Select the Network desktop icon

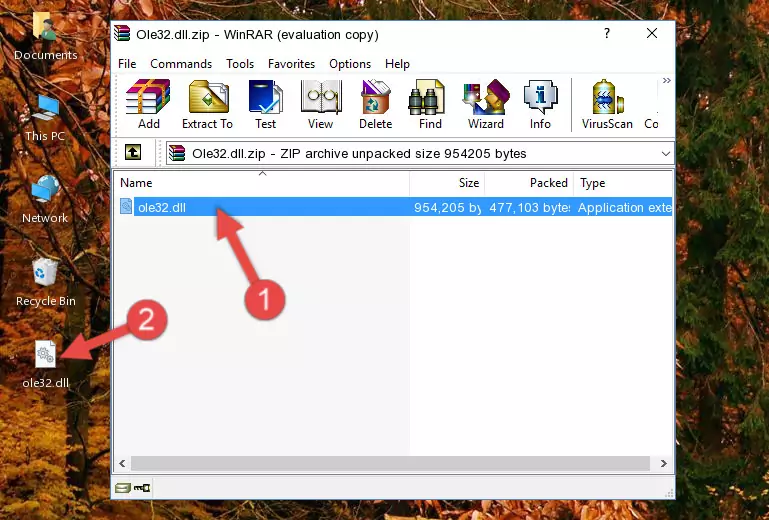[x=45, y=200]
